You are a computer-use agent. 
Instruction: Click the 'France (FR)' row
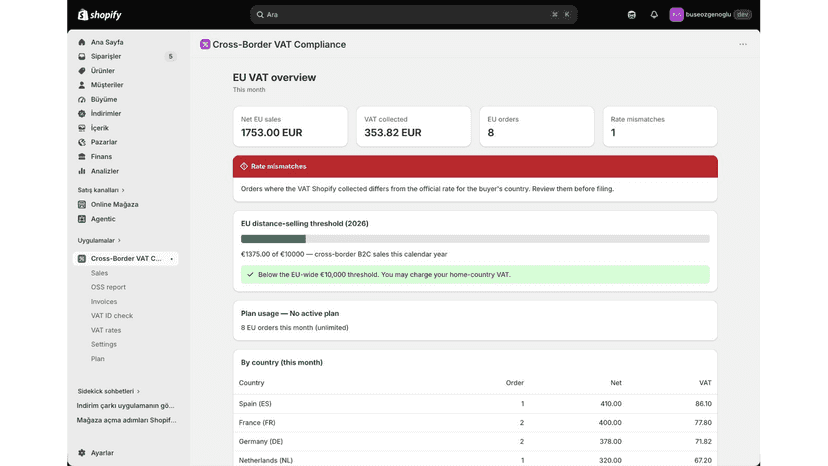475,423
